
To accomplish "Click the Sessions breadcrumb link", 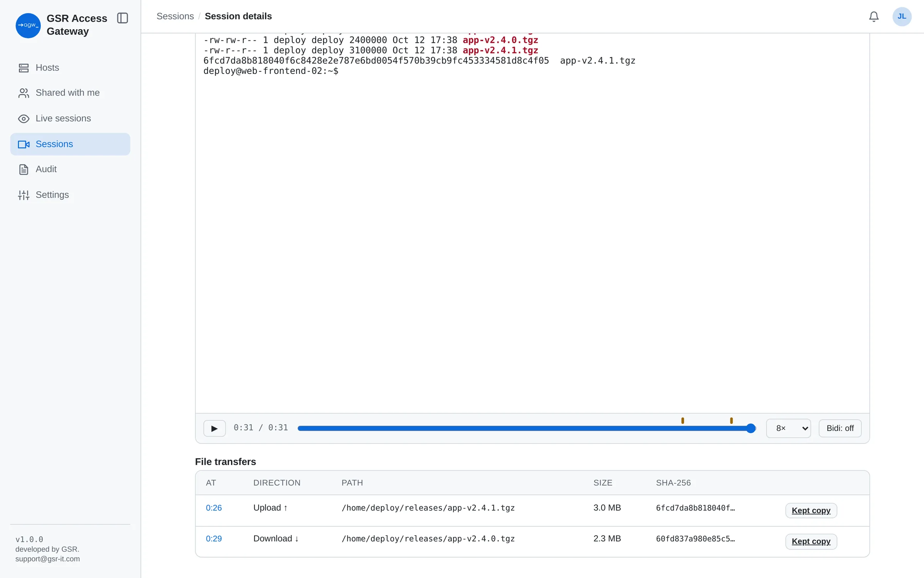I will point(175,16).
